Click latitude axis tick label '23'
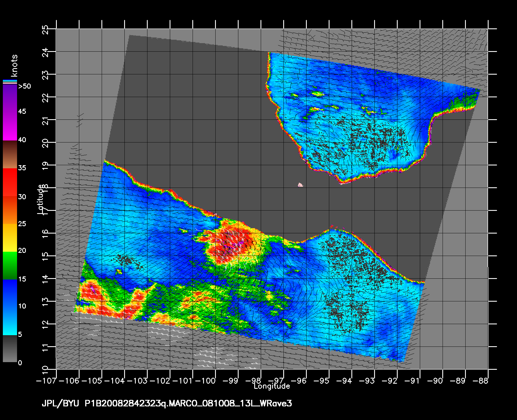Viewport: 517px width, 420px height. click(x=45, y=75)
